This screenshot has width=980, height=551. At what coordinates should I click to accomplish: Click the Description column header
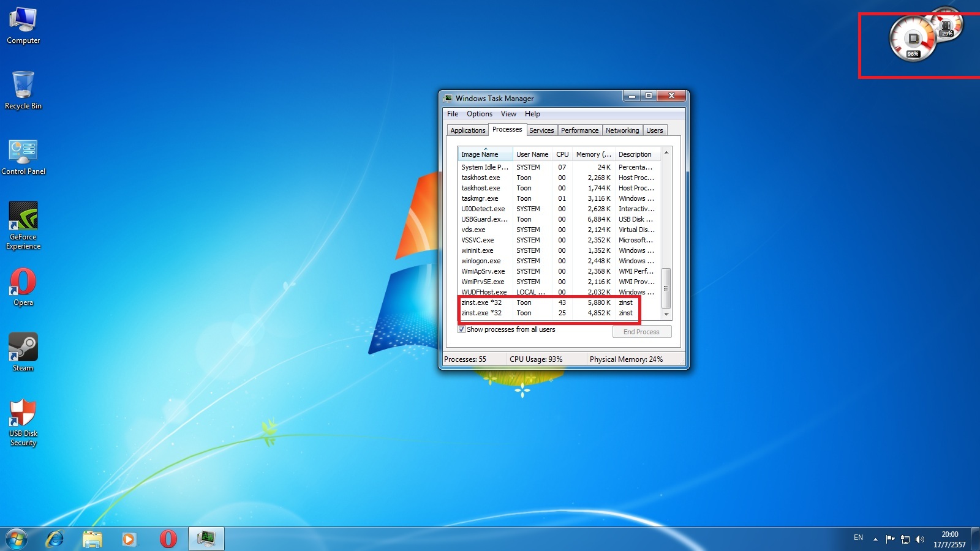coord(638,154)
